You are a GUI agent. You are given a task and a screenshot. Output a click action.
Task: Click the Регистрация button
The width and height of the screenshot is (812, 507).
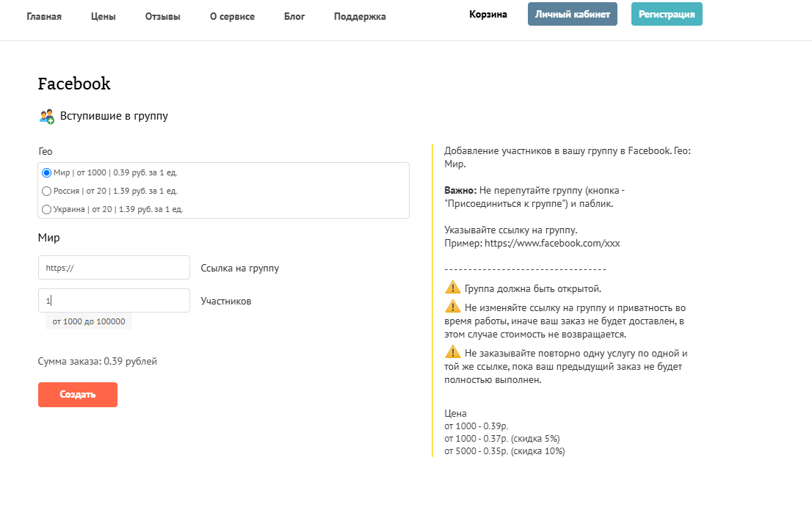pyautogui.click(x=667, y=14)
